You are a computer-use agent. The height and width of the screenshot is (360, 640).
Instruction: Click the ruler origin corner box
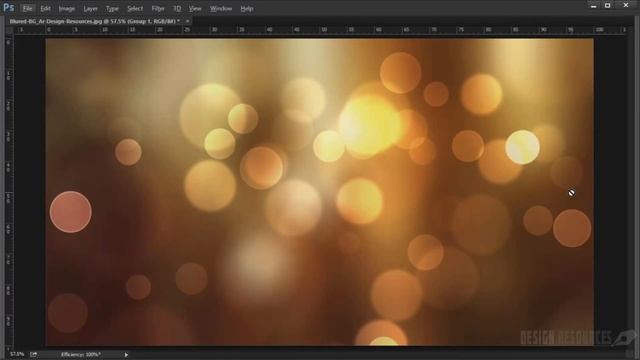tap(9, 30)
